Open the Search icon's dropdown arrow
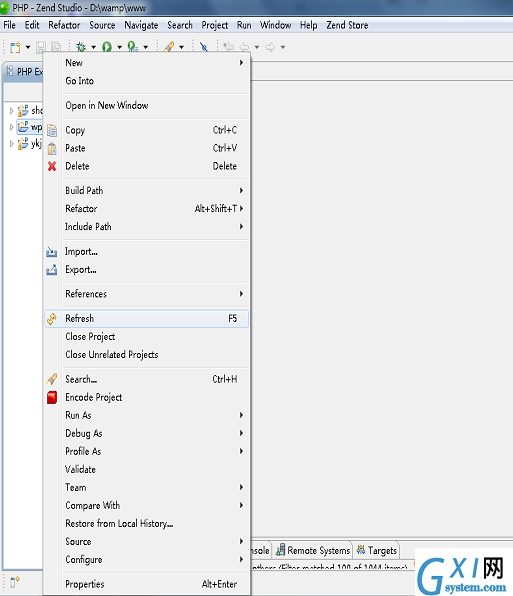This screenshot has width=513, height=596. point(181,47)
